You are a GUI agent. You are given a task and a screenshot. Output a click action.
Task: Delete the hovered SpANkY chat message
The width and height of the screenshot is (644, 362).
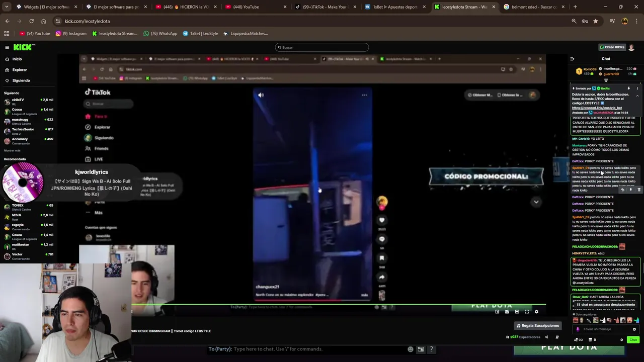(639, 190)
